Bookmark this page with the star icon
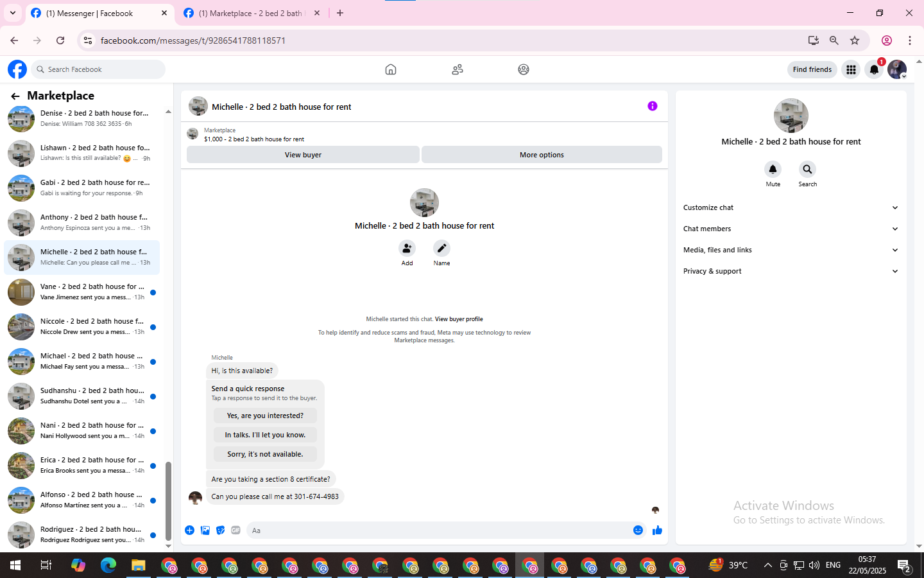 pos(855,40)
